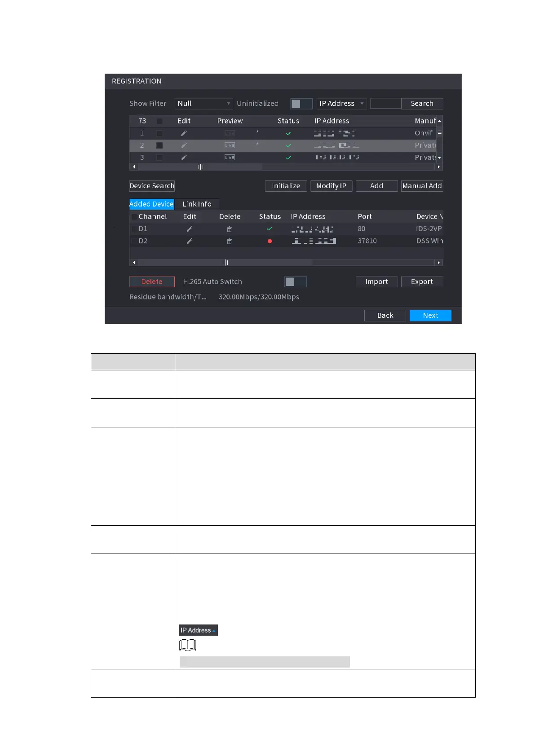Screen dimensions: 535x756
Task: Open the Show Filter Null dropdown
Action: coord(203,104)
